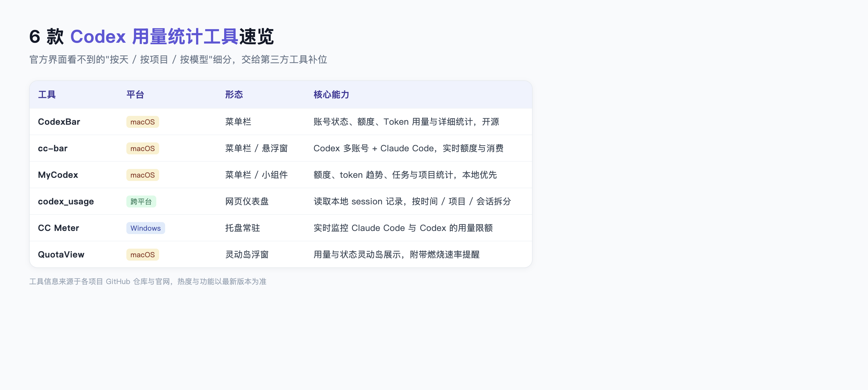Image resolution: width=868 pixels, height=390 pixels.
Task: Click the title "6 款 Codex 用量统计工具速览"
Action: coord(151,36)
